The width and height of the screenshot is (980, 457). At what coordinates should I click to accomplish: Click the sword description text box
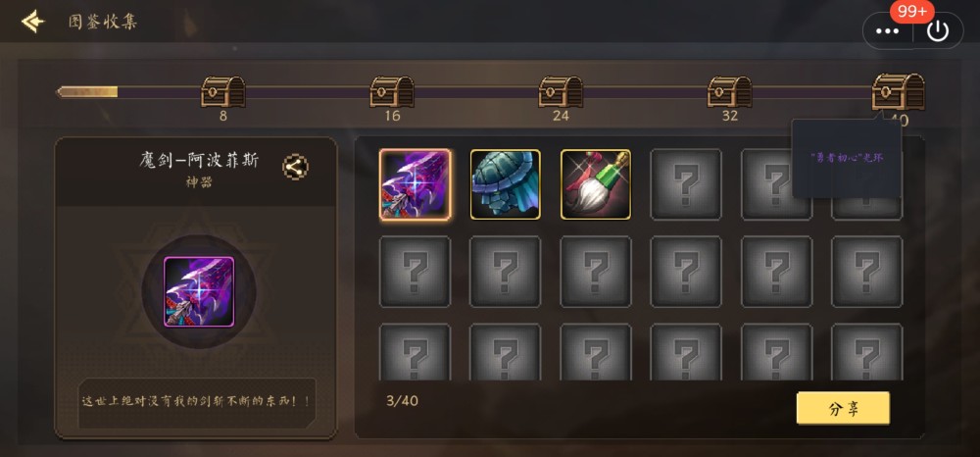click(x=197, y=403)
